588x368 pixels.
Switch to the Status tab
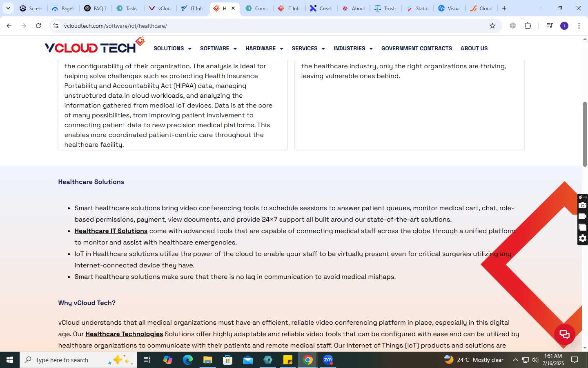(x=418, y=8)
